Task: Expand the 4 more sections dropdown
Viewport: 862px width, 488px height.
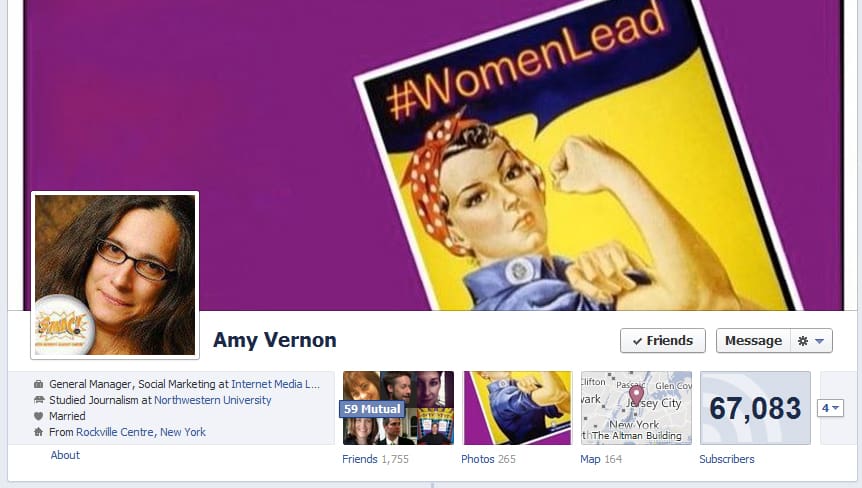Action: 830,408
